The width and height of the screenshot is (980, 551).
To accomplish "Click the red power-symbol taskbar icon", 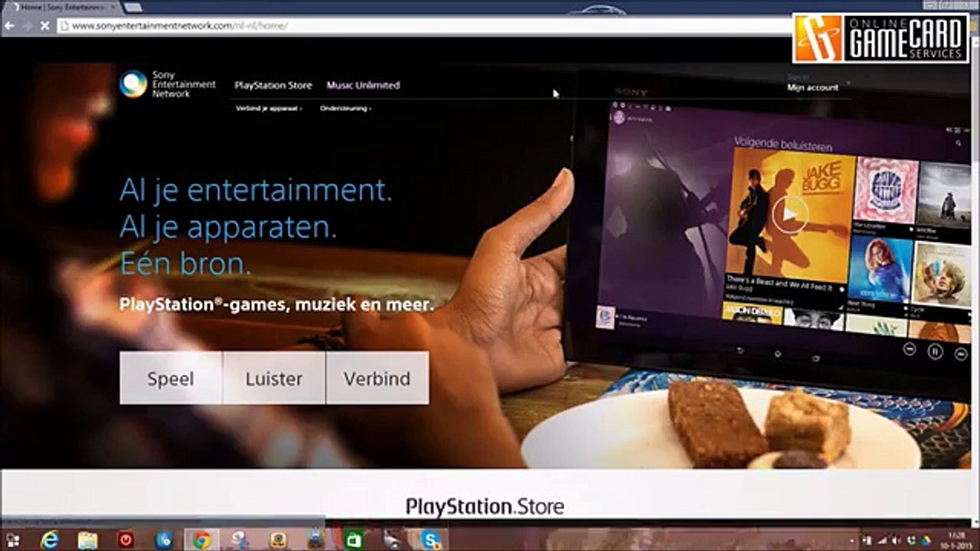I will [x=126, y=540].
